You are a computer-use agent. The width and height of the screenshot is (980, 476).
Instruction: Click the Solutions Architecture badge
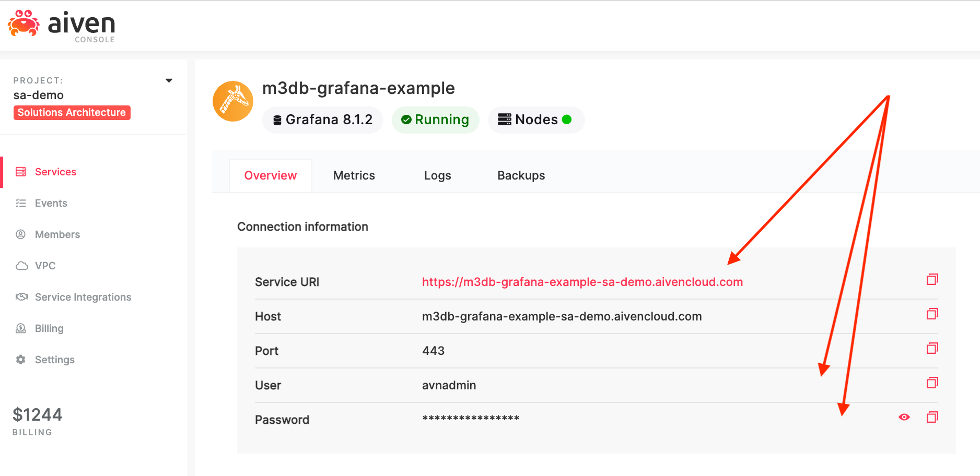(x=72, y=113)
